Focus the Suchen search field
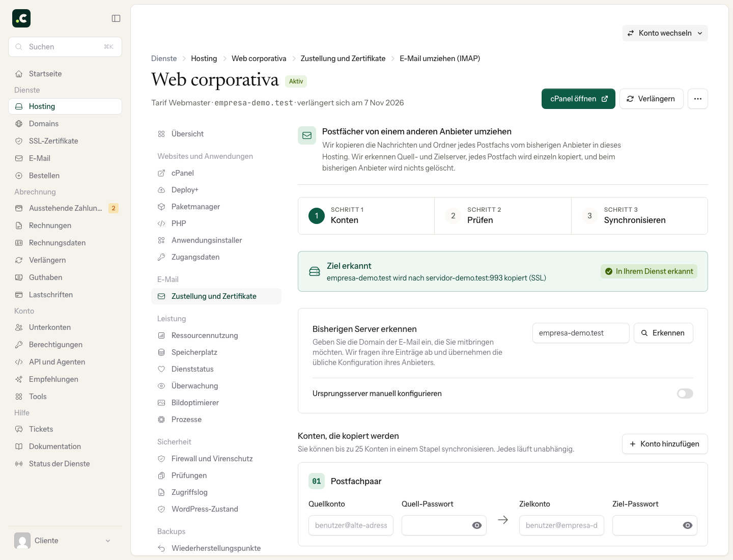The height and width of the screenshot is (560, 733). point(65,47)
